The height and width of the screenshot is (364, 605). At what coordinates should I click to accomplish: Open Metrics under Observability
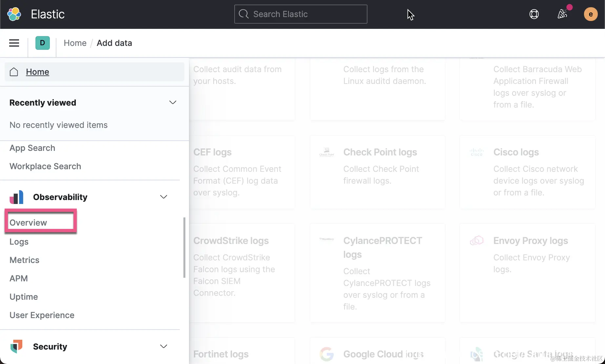[24, 260]
